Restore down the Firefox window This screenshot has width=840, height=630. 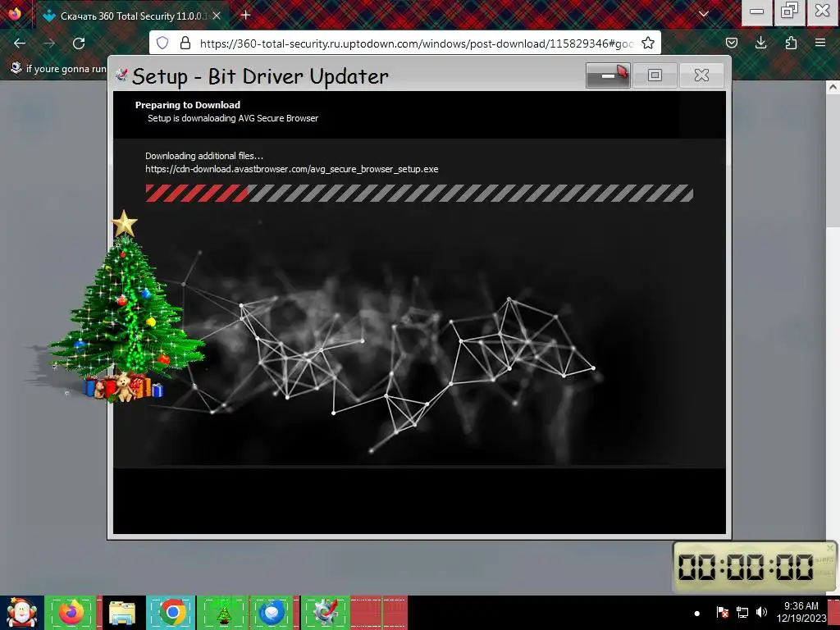coord(789,11)
